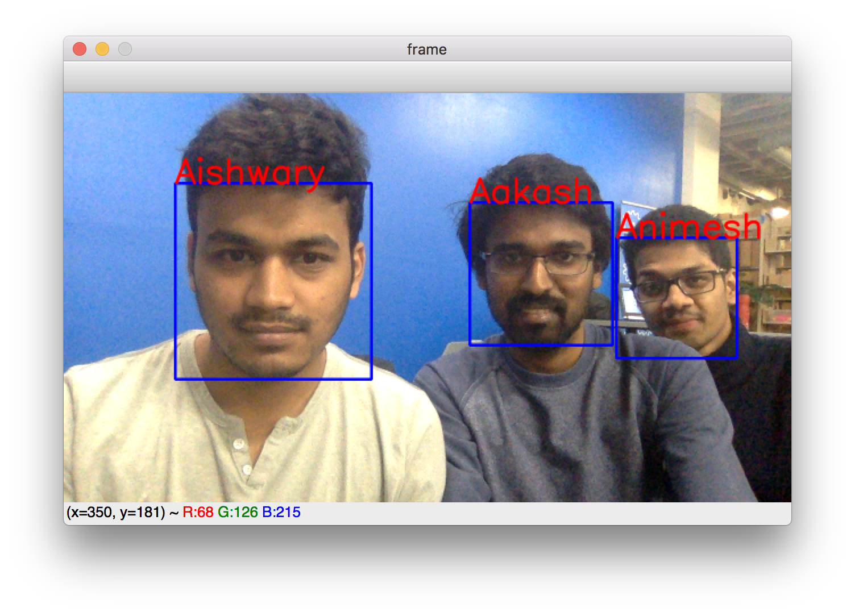Minimize the frame window with the yellow button
The image size is (855, 616).
click(x=102, y=49)
